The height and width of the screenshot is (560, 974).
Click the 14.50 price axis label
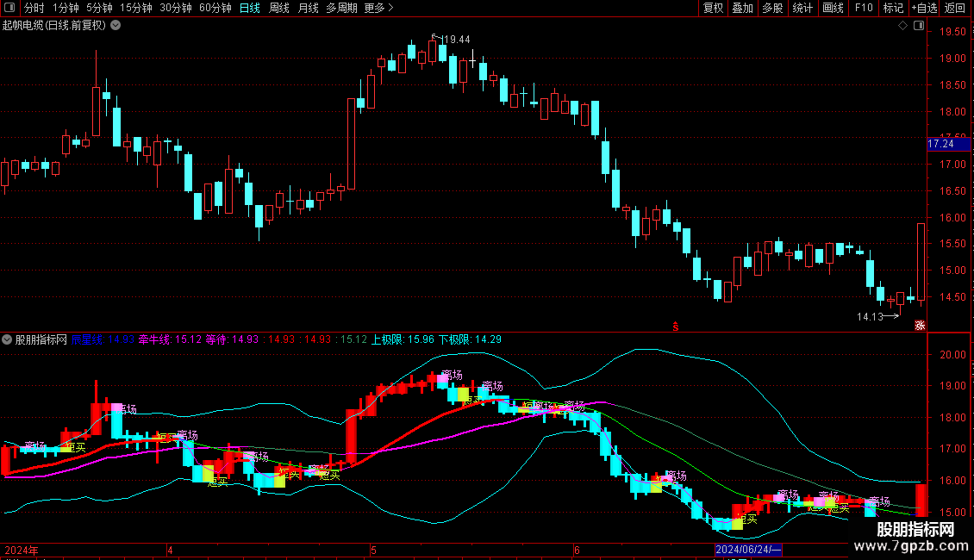point(952,296)
